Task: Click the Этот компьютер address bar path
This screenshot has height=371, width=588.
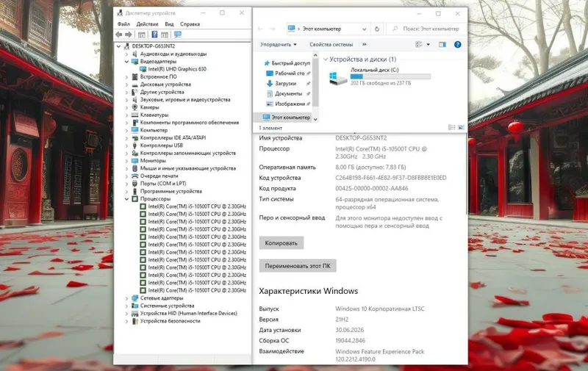Action: [322, 29]
